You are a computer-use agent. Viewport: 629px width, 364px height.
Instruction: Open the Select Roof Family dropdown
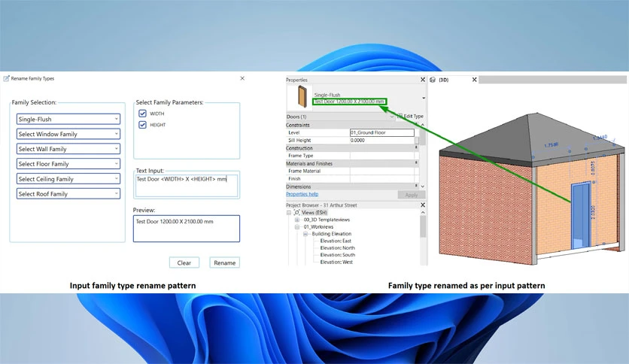[68, 193]
